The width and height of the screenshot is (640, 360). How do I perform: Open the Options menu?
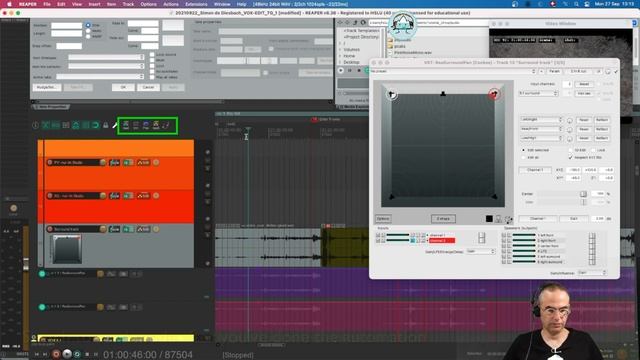point(148,4)
